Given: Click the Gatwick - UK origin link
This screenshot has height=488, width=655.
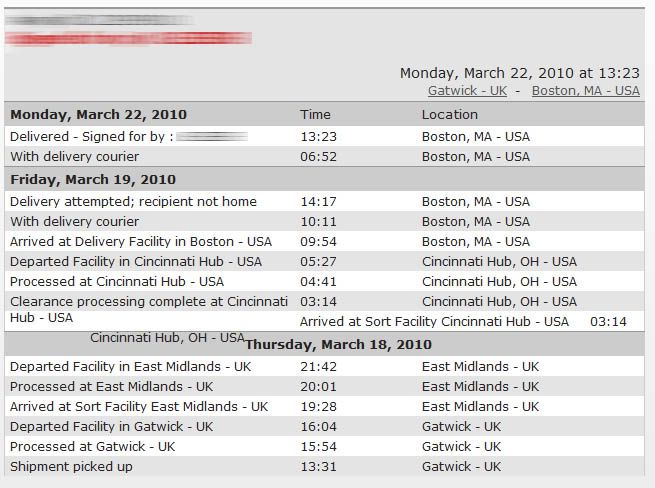Looking at the screenshot, I should pyautogui.click(x=467, y=90).
